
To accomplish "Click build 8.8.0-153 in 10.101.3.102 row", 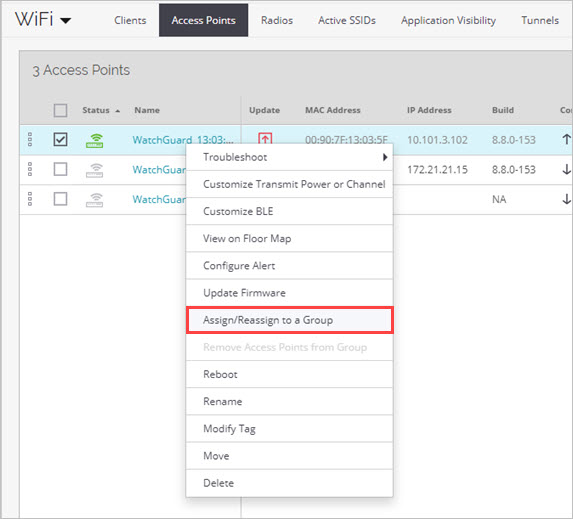I will coord(514,140).
